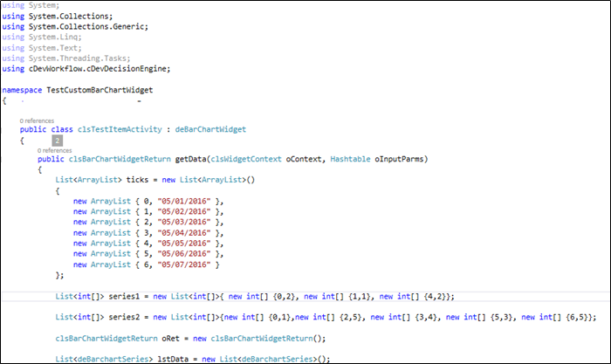Click the oRet variable name
Screen dimensions: 611x364
pyautogui.click(x=171, y=339)
